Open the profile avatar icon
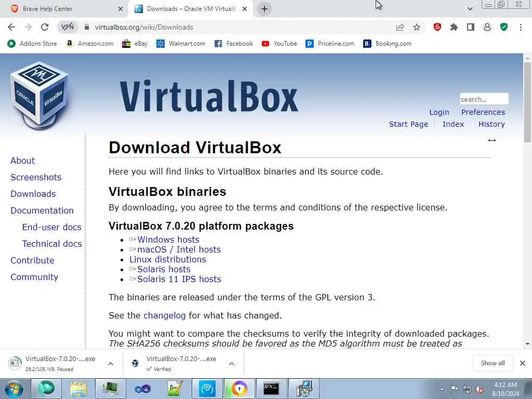532x399 pixels. pyautogui.click(x=487, y=27)
